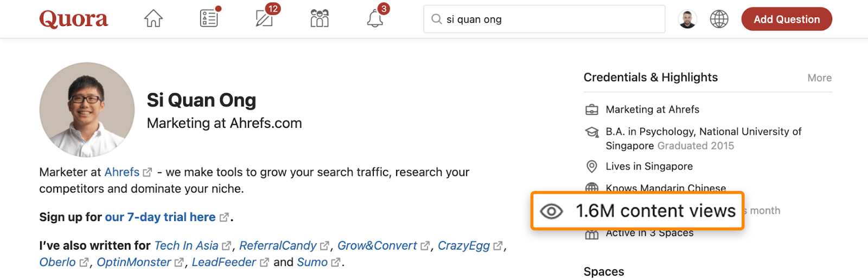The image size is (868, 280).
Task: Open the Following list icon
Action: tap(209, 19)
